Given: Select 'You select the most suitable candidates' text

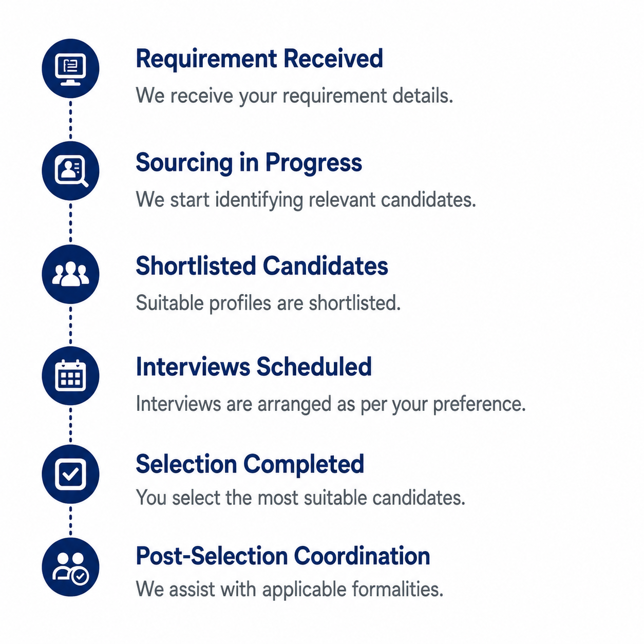Looking at the screenshot, I should click(x=300, y=498).
